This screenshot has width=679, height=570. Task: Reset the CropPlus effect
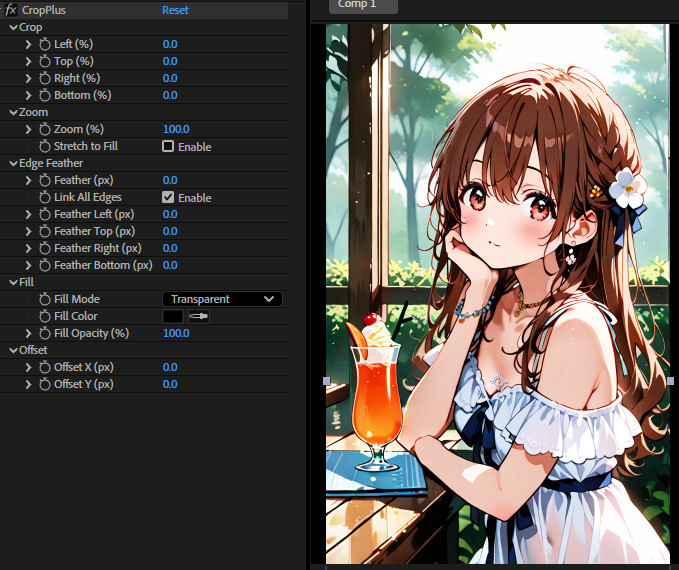[175, 10]
